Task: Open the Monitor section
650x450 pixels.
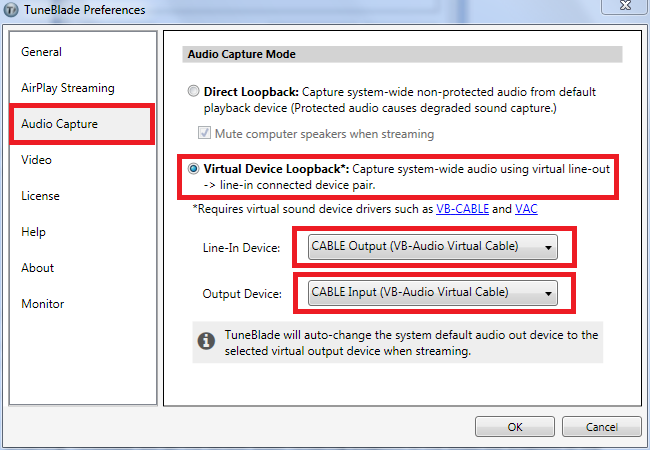Action: click(43, 304)
